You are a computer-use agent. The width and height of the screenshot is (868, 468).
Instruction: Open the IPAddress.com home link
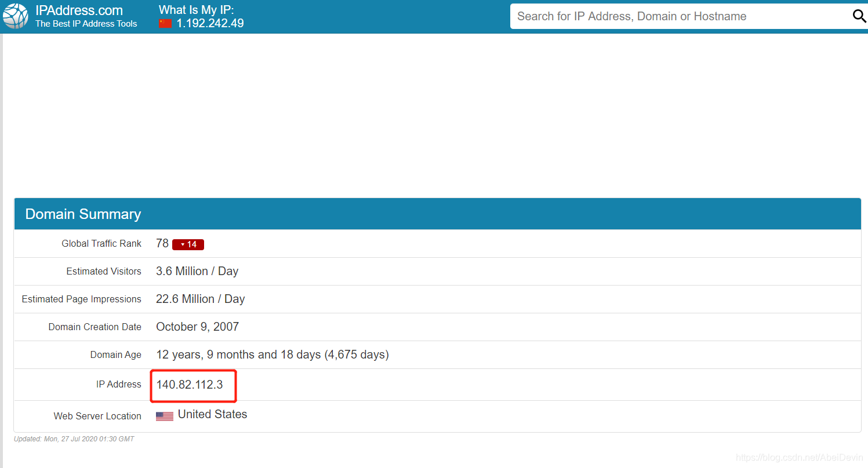tap(79, 10)
